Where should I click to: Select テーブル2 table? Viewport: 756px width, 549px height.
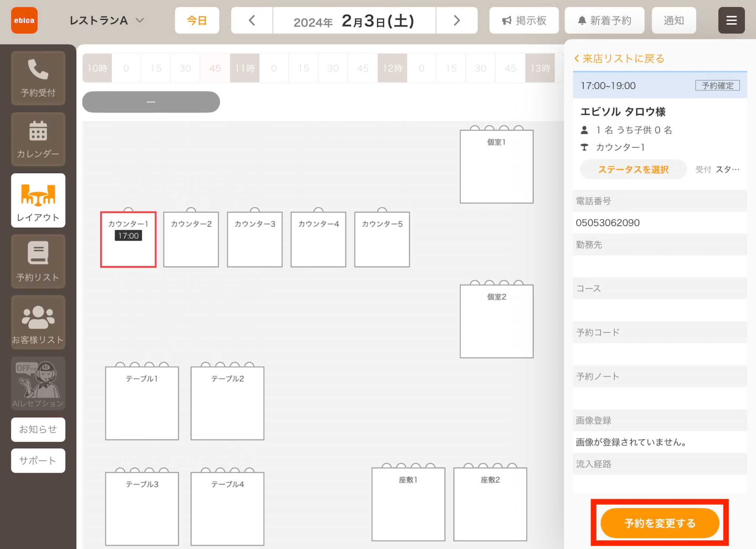pyautogui.click(x=227, y=403)
